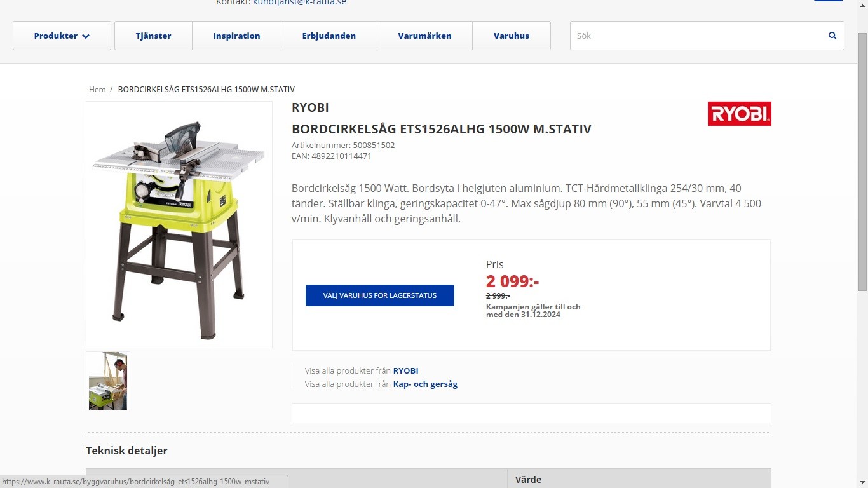Image resolution: width=868 pixels, height=488 pixels.
Task: Follow the Hem breadcrumb link
Action: click(97, 90)
